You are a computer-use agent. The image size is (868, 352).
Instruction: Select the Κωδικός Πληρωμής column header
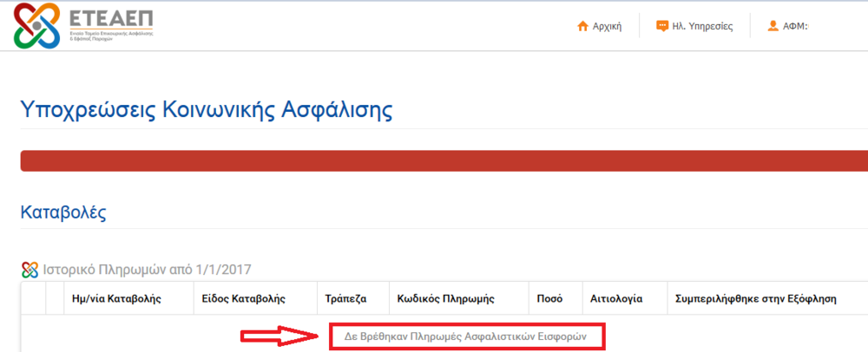445,299
